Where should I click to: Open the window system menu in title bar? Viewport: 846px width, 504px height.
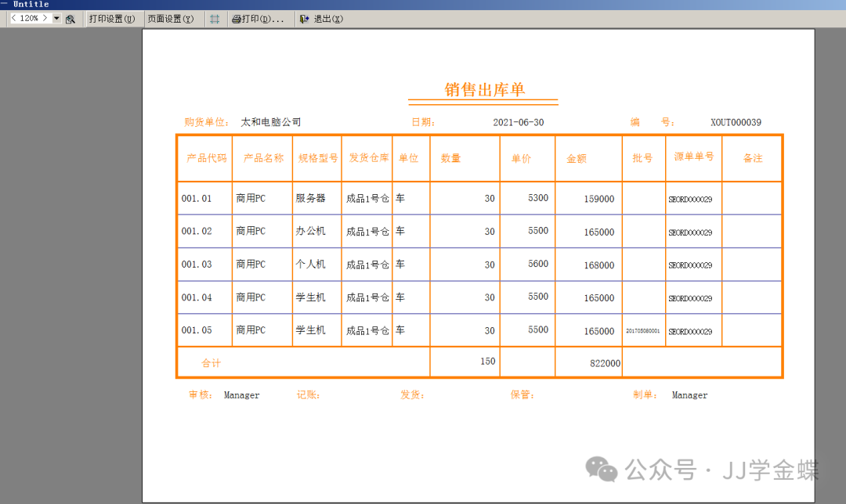point(5,4)
